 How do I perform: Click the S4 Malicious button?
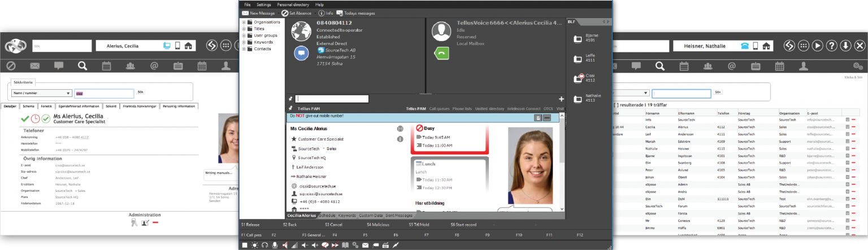click(x=377, y=225)
